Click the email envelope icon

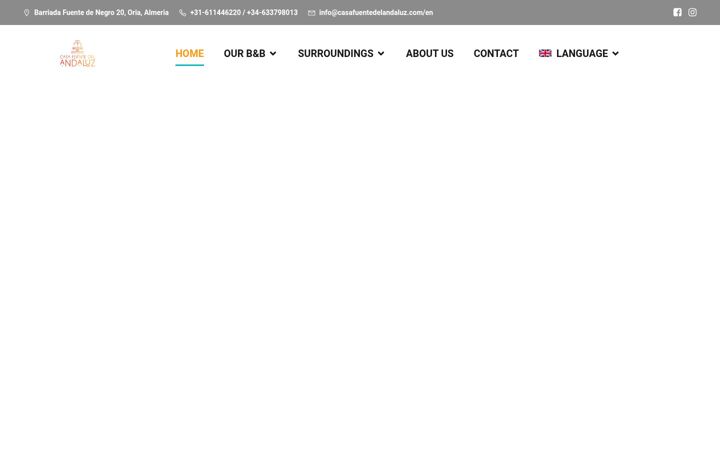311,13
